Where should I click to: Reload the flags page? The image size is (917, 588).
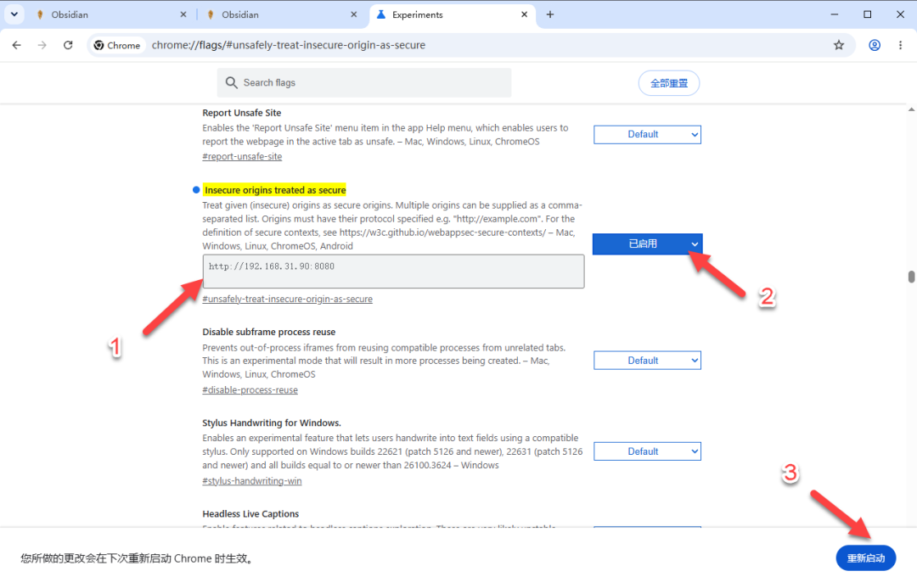[69, 45]
